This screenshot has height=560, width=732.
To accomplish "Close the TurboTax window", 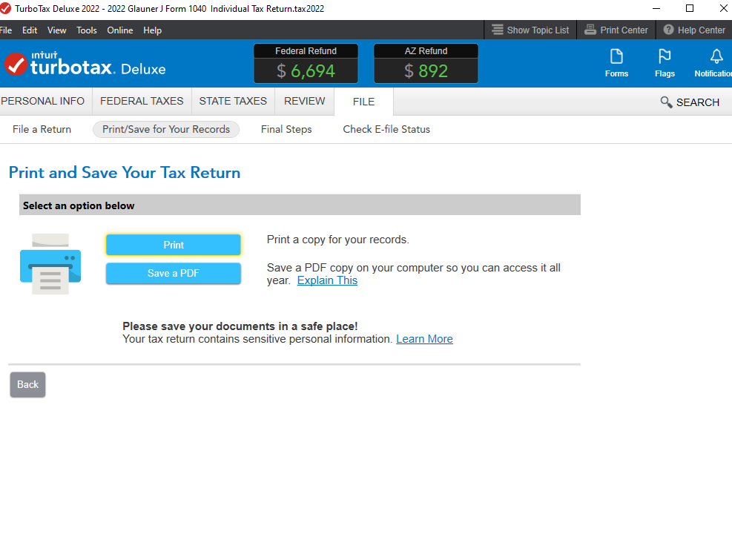I will click(x=723, y=8).
